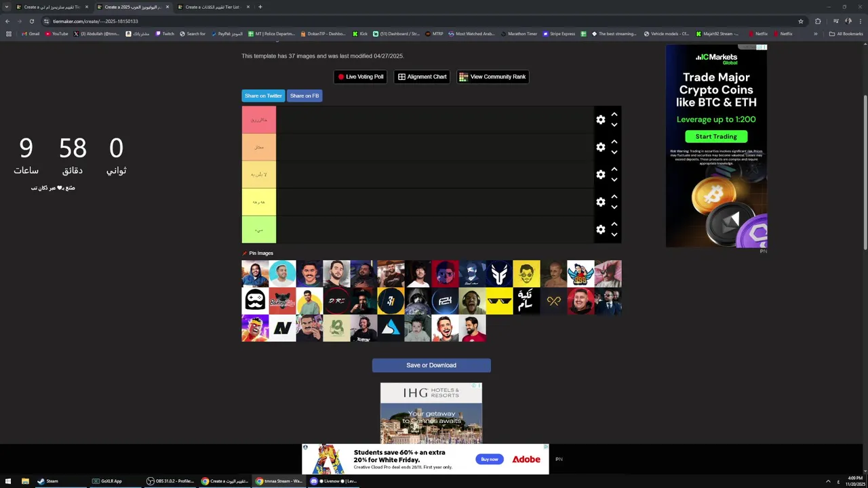Move the orange tier row down
The height and width of the screenshot is (488, 868).
pos(614,152)
